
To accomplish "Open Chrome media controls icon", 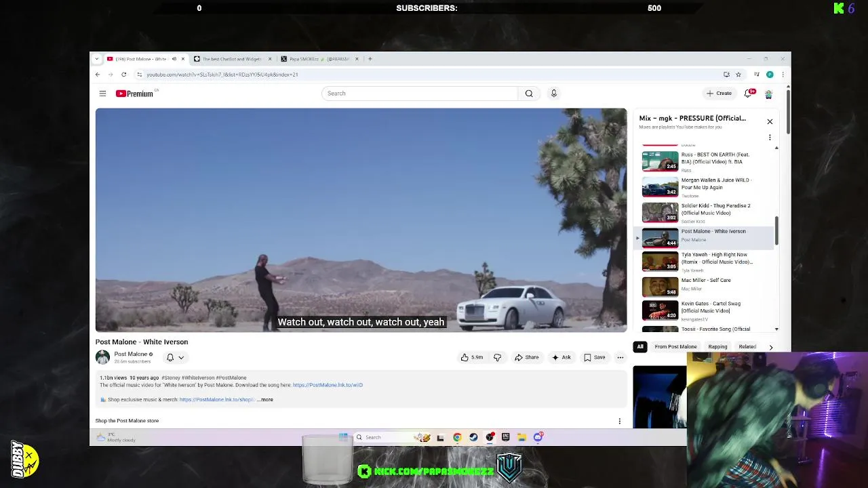I will (x=757, y=75).
